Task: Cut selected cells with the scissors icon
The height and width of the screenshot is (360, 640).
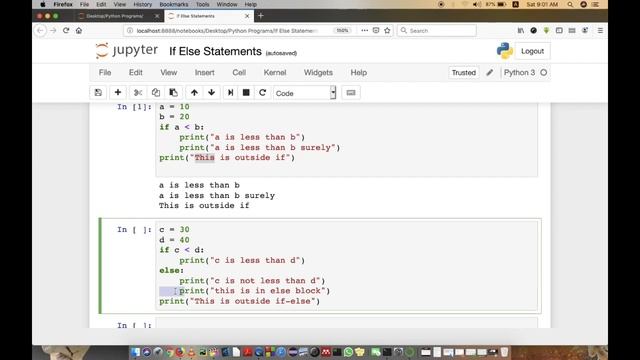Action: [138, 93]
